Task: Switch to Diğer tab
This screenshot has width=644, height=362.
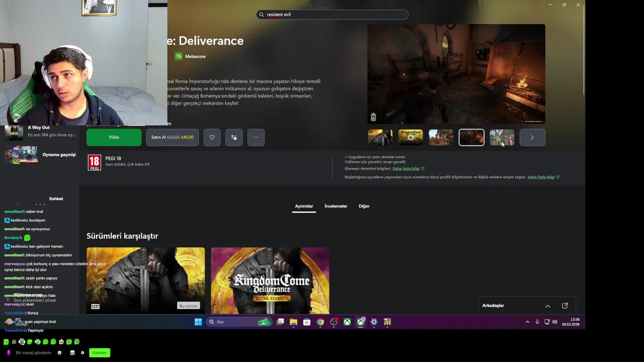Action: pos(364,206)
